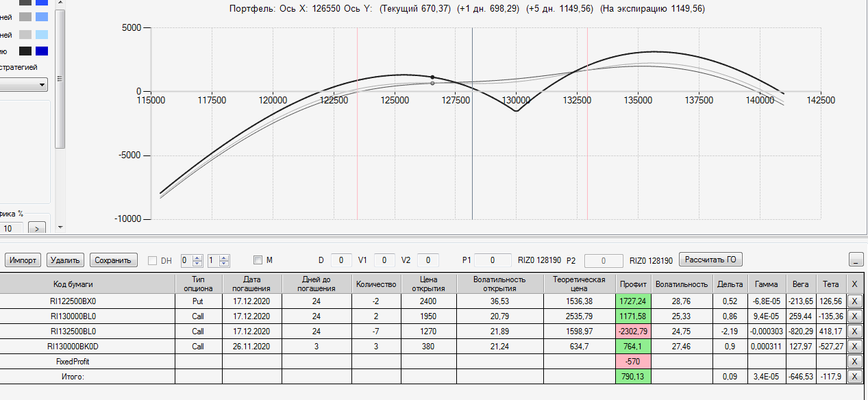Delete the RI122500BX0 row using its X button
This screenshot has width=868, height=400.
point(854,301)
